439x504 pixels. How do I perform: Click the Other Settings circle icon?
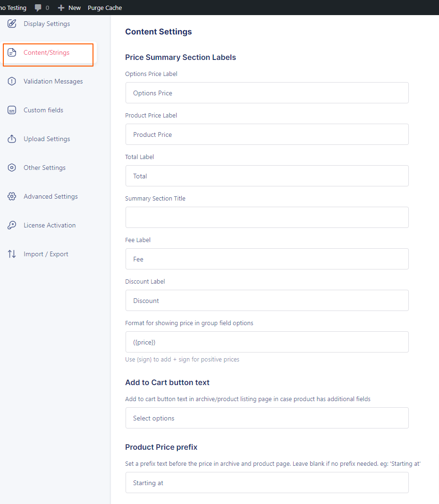tap(12, 168)
